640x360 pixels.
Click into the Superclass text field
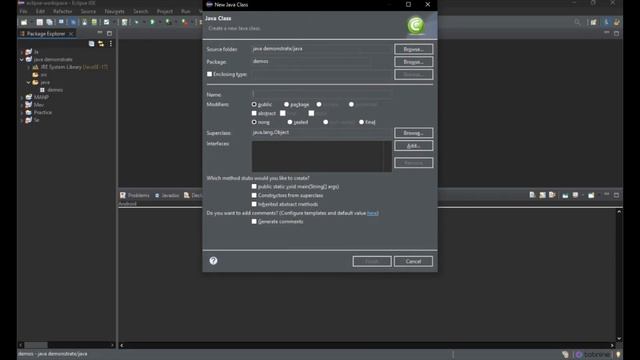pyautogui.click(x=322, y=133)
